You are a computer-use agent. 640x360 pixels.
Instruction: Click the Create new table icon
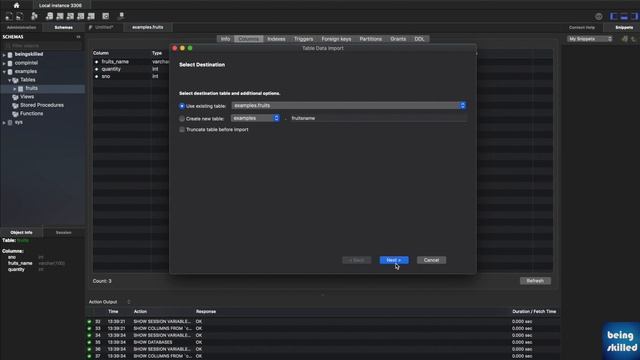(x=60, y=16)
